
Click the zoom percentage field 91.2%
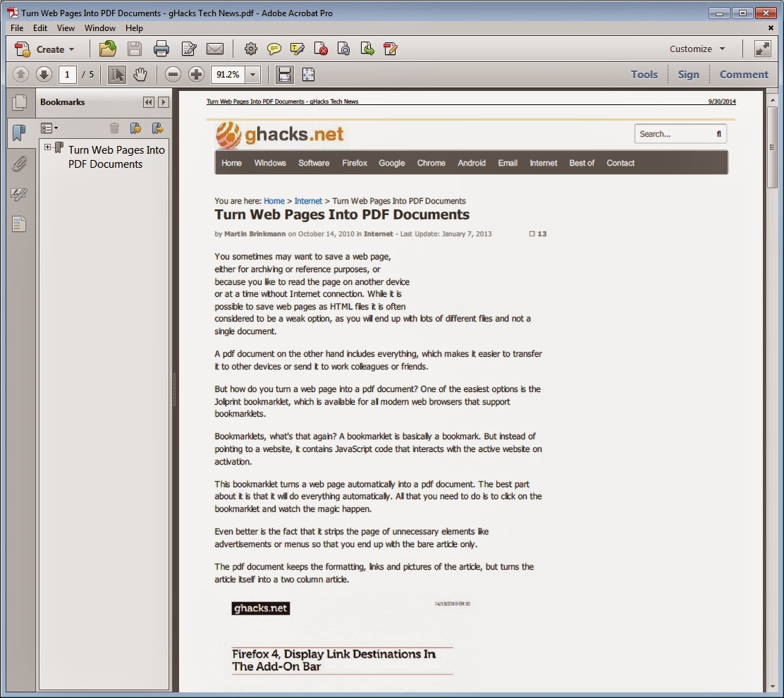(228, 75)
